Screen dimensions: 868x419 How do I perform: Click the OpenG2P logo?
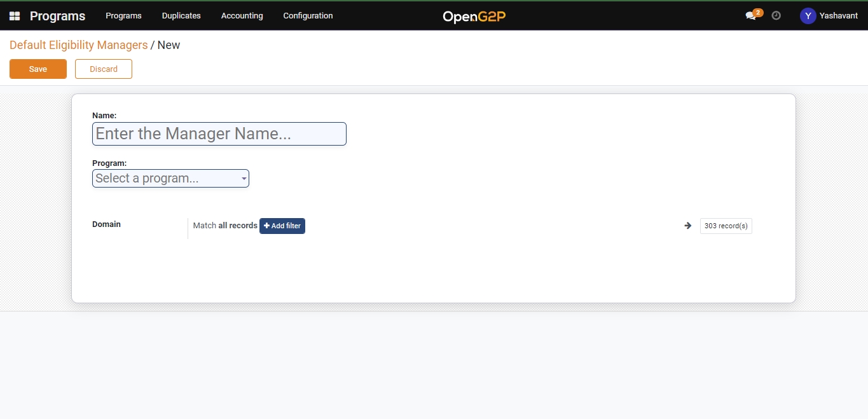point(474,17)
